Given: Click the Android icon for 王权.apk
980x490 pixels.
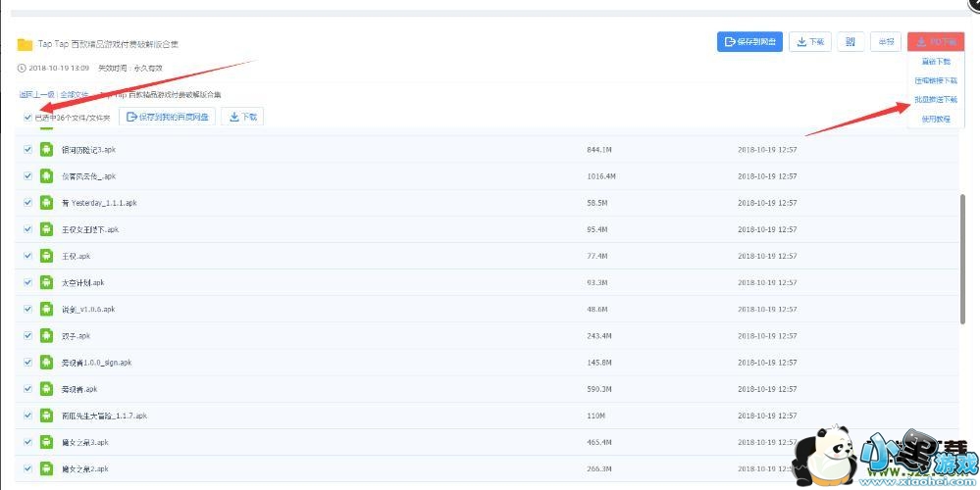Looking at the screenshot, I should pyautogui.click(x=46, y=256).
